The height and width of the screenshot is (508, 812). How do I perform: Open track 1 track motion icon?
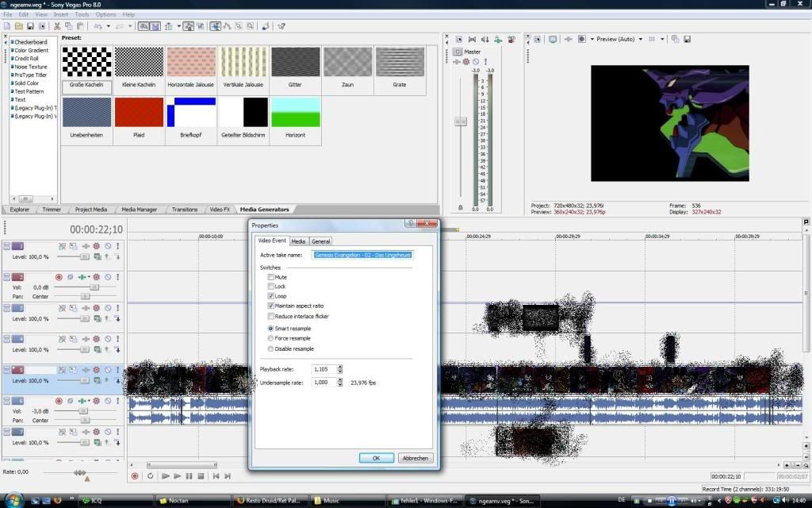(73, 246)
